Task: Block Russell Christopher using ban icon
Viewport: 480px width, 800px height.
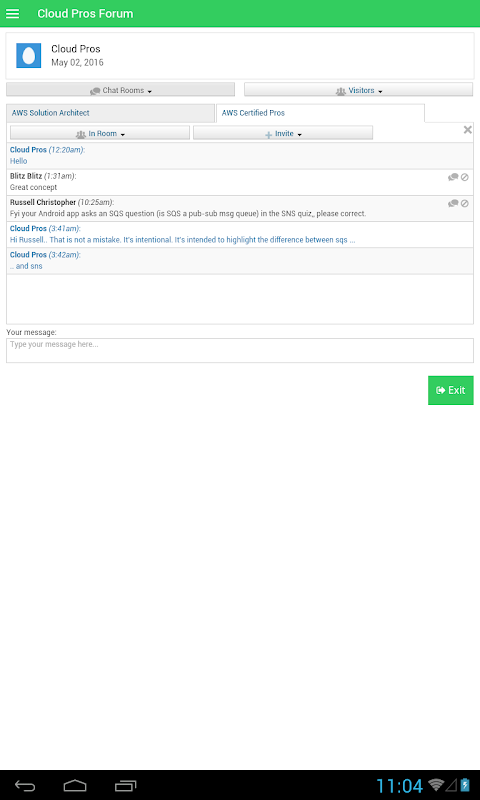Action: point(465,203)
